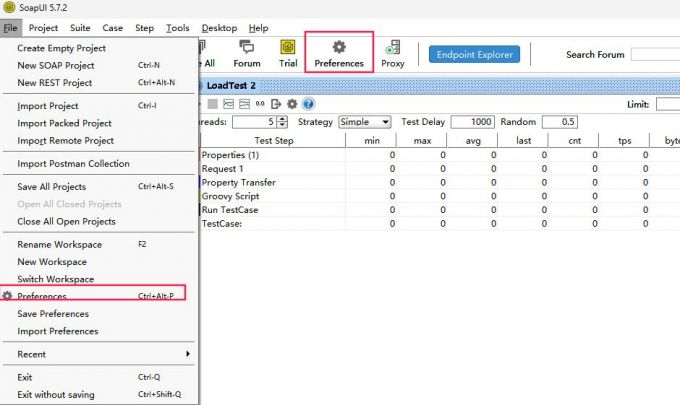Viewport: 680px width, 405px height.
Task: Sort by the avg column header
Action: pyautogui.click(x=473, y=140)
